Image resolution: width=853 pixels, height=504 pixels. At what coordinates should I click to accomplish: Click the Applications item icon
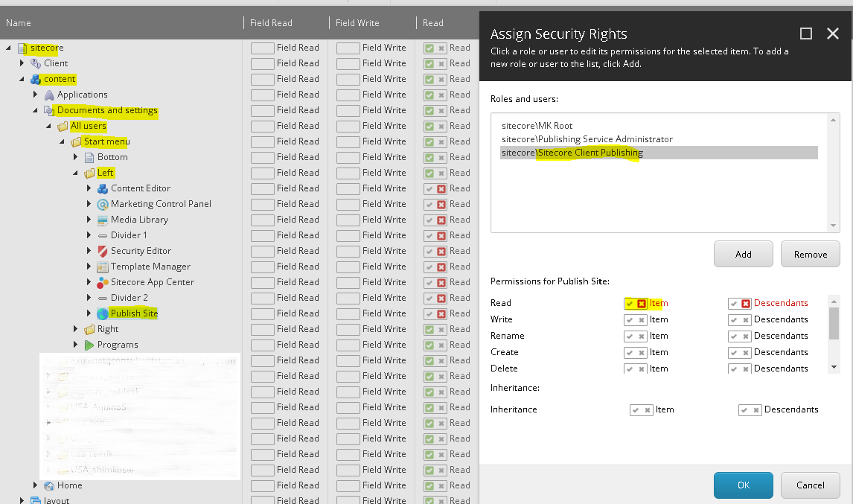coord(49,95)
